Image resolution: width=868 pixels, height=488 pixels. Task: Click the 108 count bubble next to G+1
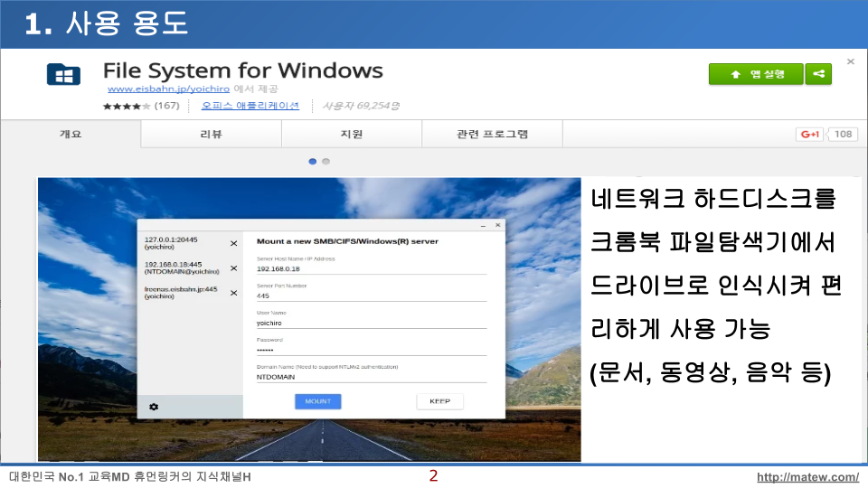(x=843, y=134)
